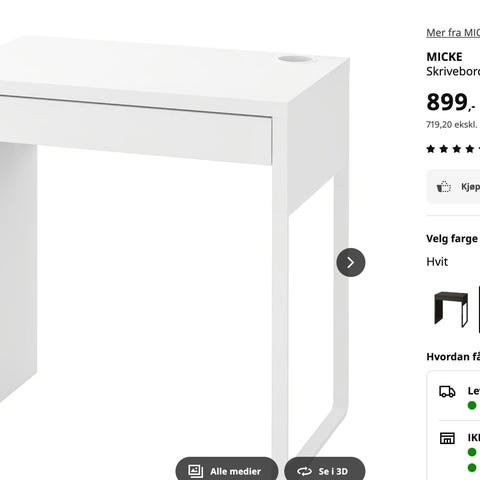Click the first green stock dot under IKEA store
480x480 pixels.
click(x=472, y=452)
